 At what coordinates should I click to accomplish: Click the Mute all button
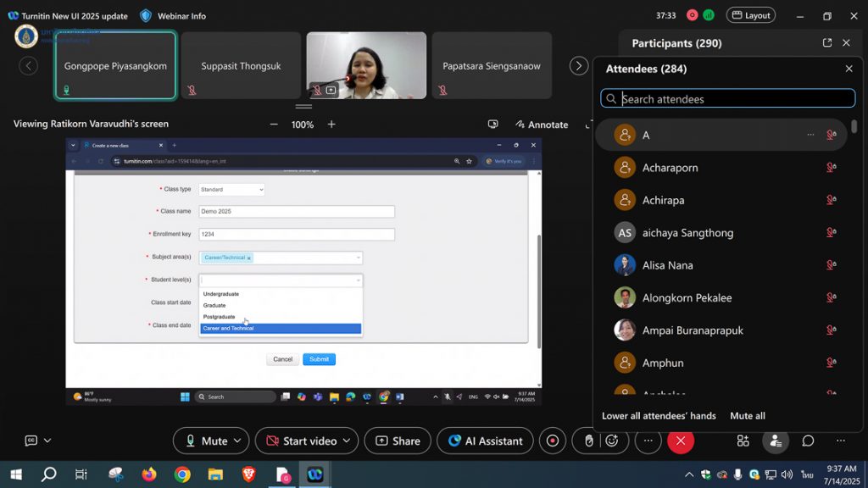748,416
